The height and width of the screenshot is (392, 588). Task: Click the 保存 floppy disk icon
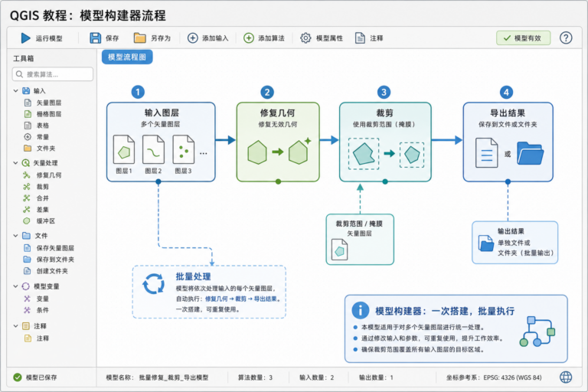point(95,38)
